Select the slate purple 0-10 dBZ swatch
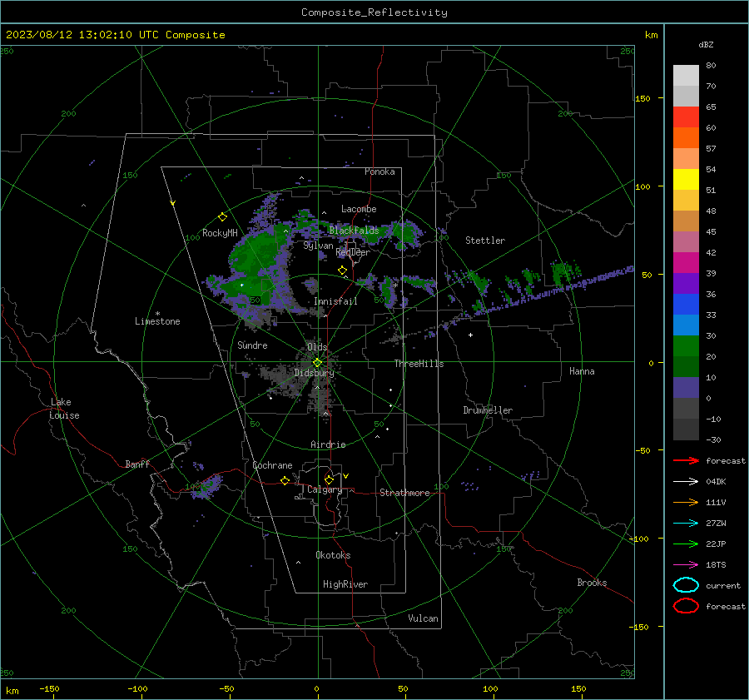This screenshot has height=700, width=749. tap(686, 388)
